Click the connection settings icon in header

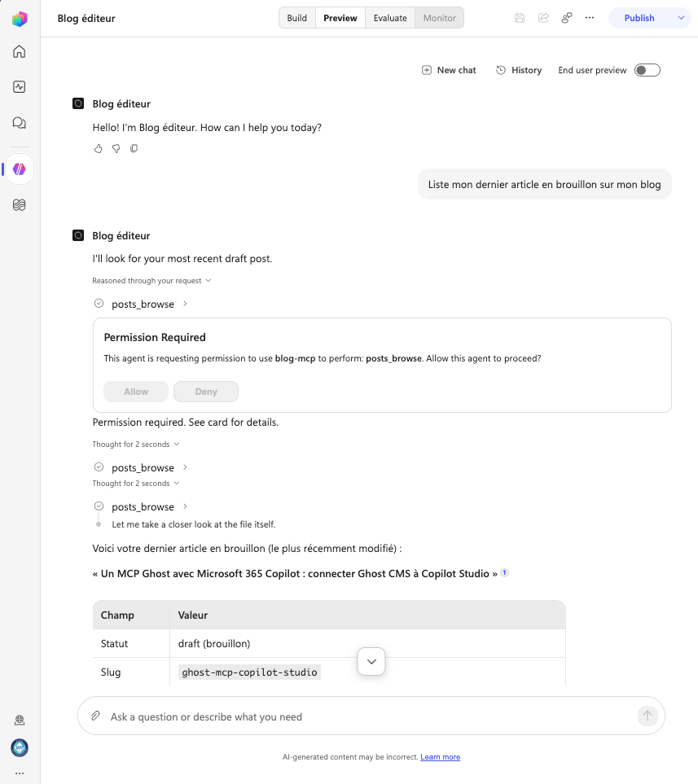click(566, 18)
